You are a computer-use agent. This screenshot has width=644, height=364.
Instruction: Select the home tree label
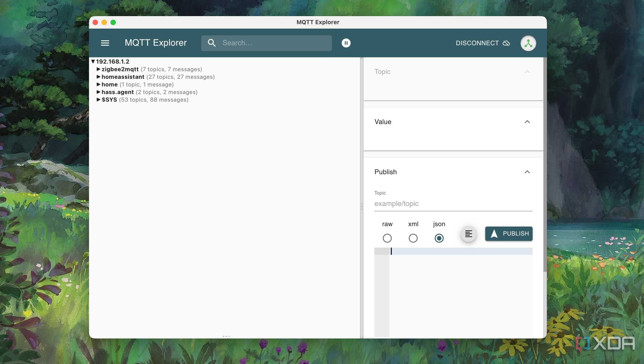point(109,84)
